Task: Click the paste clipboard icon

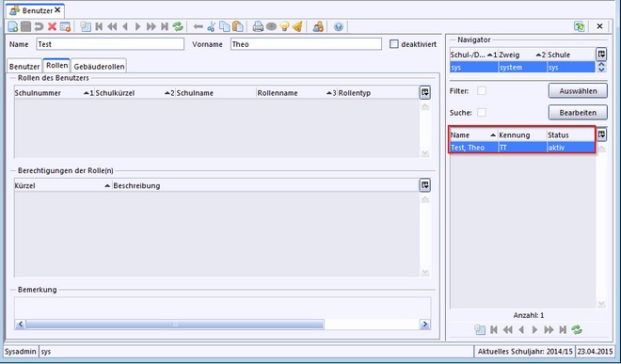Action: (x=238, y=26)
